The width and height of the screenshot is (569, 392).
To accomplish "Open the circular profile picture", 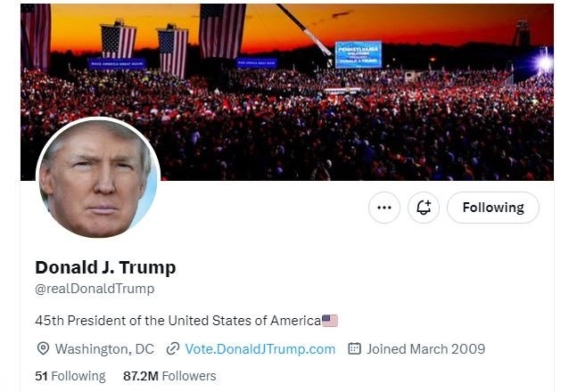I will (x=98, y=177).
